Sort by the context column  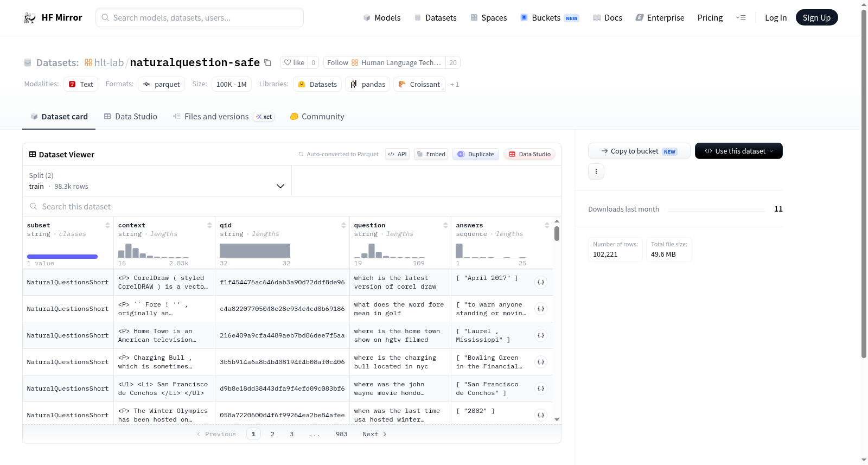click(x=209, y=225)
